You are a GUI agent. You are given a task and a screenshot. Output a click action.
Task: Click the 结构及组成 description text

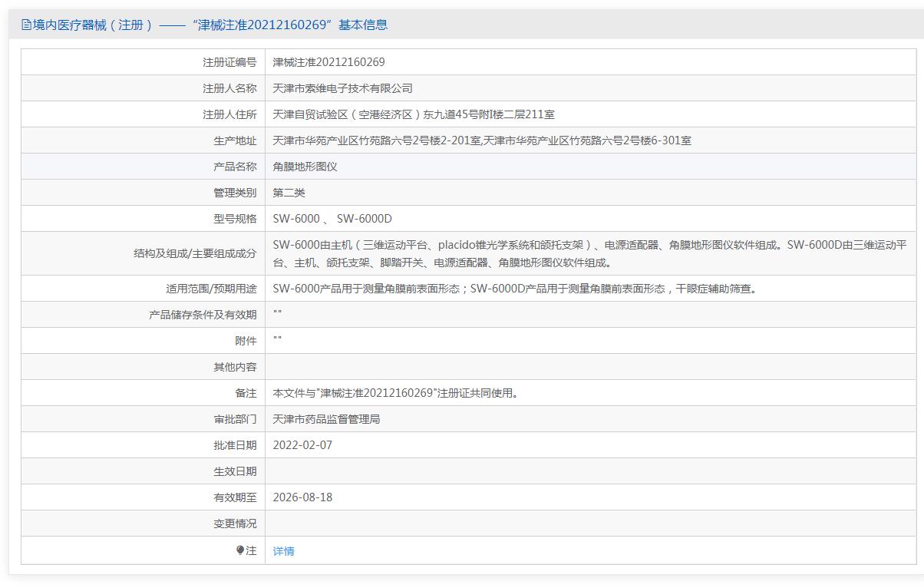[589, 253]
